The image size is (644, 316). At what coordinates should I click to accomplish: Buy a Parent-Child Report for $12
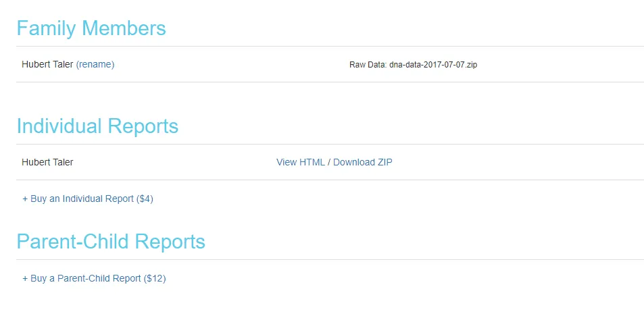click(94, 278)
